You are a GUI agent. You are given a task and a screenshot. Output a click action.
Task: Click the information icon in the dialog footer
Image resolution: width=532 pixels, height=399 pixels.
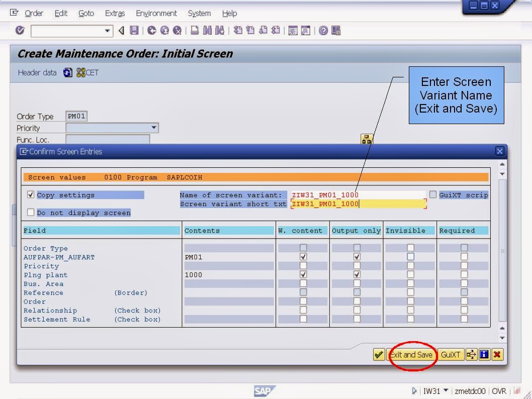(484, 355)
